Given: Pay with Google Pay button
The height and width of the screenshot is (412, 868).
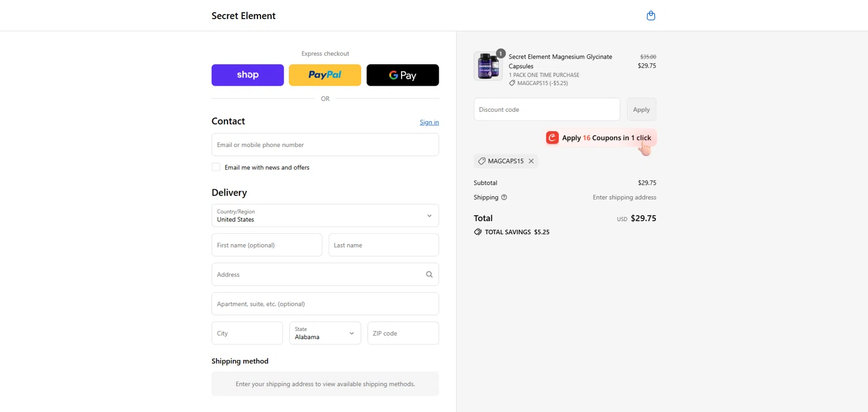Looking at the screenshot, I should [403, 75].
